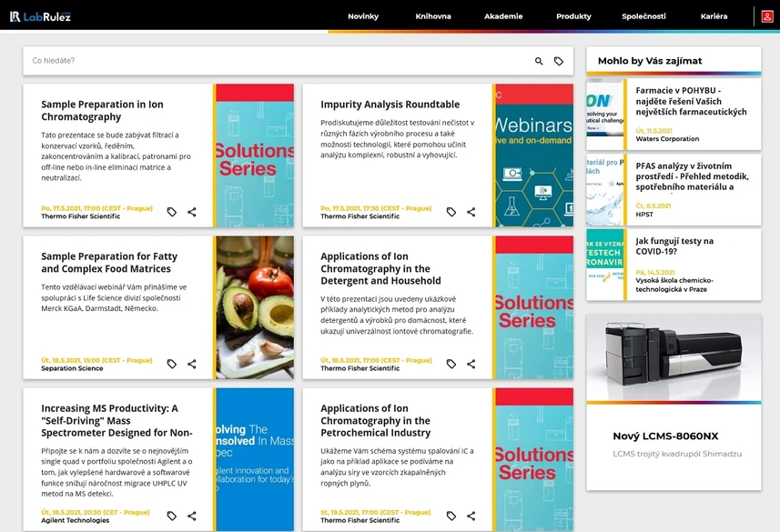Click the tag filter icon in search bar

click(x=559, y=61)
